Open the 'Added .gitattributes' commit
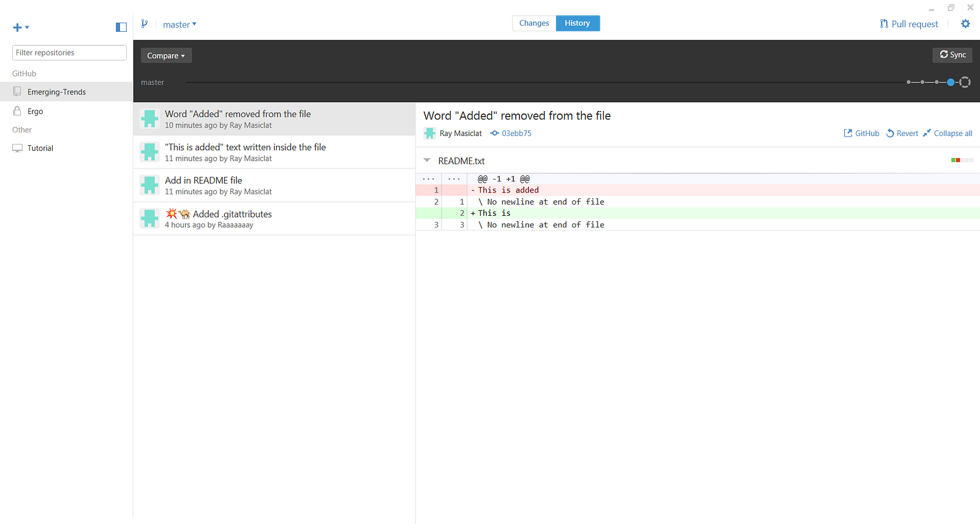980x524 pixels. click(274, 219)
